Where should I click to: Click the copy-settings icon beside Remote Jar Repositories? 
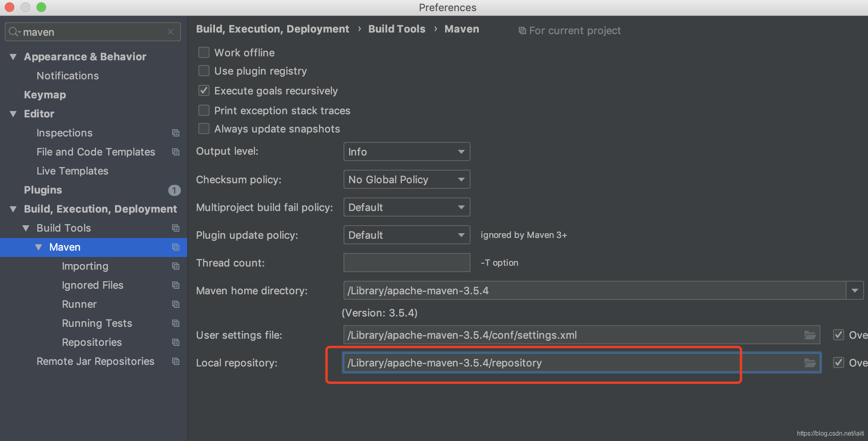176,361
